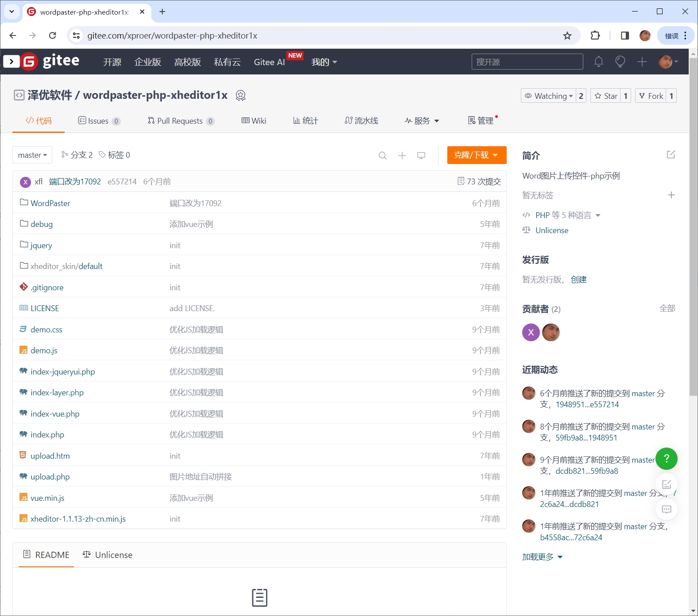
Task: Click the green help question mark button
Action: click(x=666, y=459)
